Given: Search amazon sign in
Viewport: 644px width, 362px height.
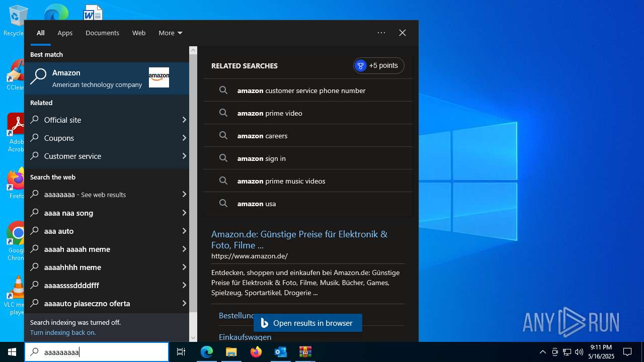Looking at the screenshot, I should click(308, 158).
